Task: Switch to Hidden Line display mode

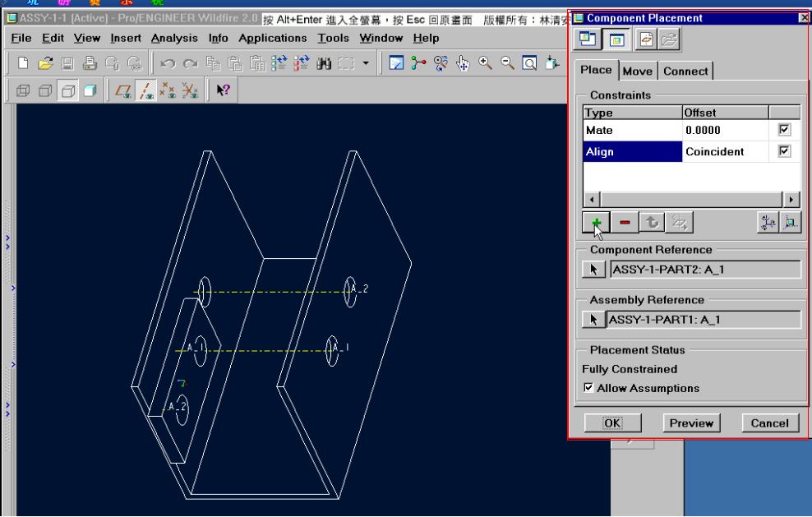Action: point(45,91)
